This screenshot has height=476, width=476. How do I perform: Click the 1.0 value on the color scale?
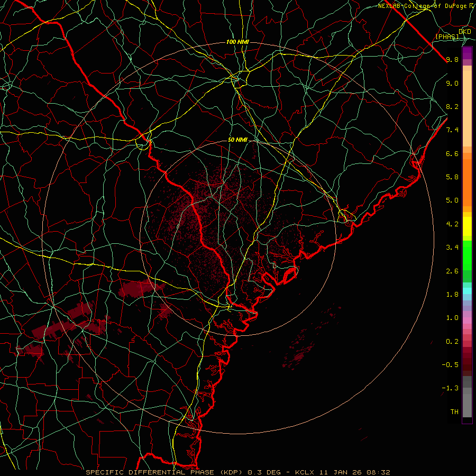click(452, 317)
